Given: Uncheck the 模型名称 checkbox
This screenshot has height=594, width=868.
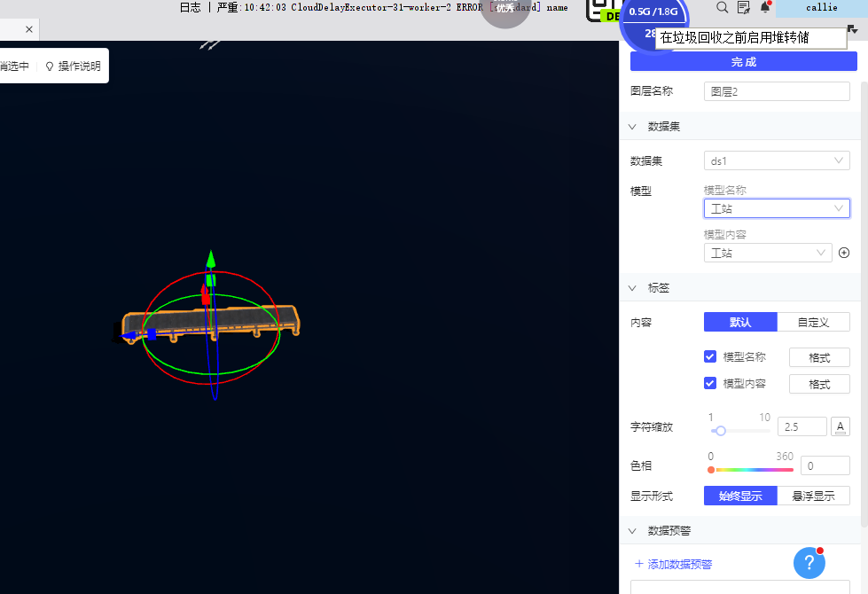Looking at the screenshot, I should [710, 356].
